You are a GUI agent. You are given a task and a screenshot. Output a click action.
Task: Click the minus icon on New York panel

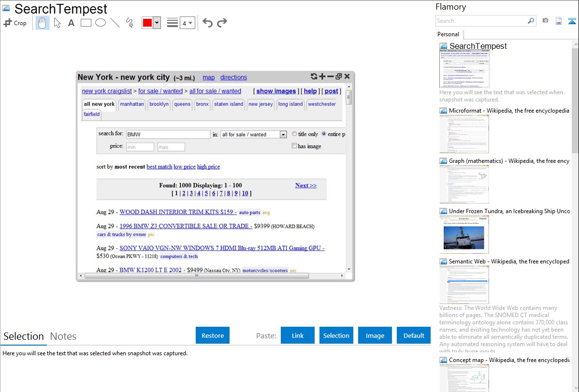click(331, 76)
